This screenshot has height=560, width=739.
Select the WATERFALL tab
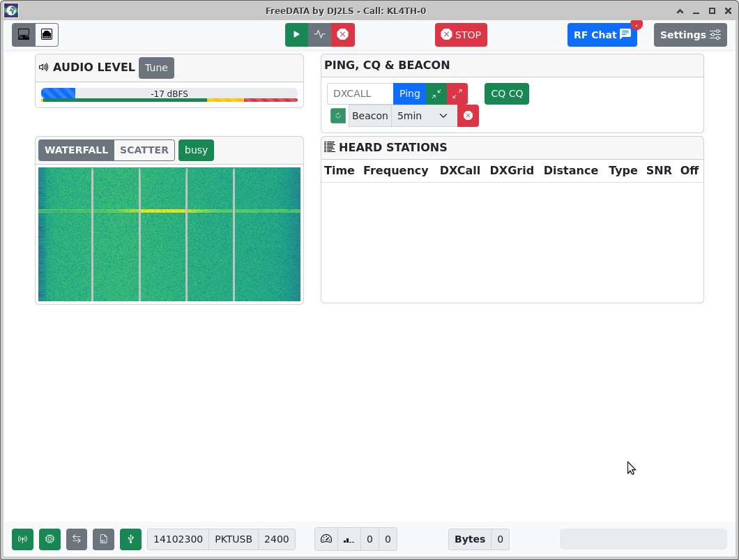point(76,150)
